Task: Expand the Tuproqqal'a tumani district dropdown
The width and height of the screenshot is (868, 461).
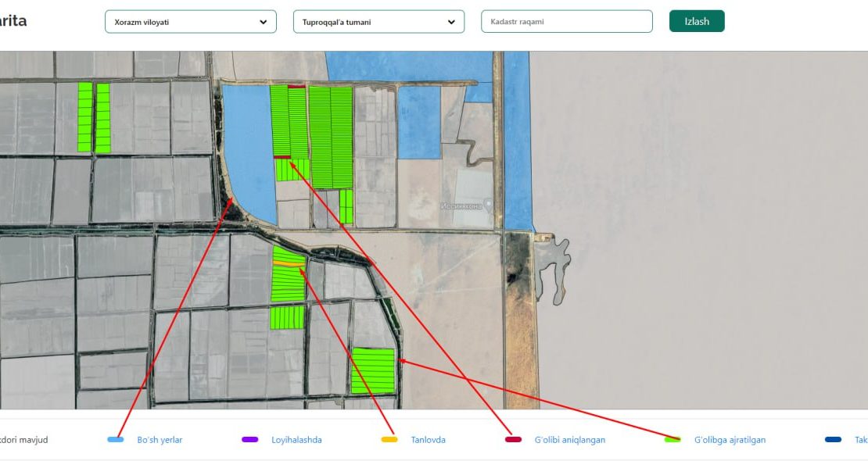Action: click(x=378, y=22)
